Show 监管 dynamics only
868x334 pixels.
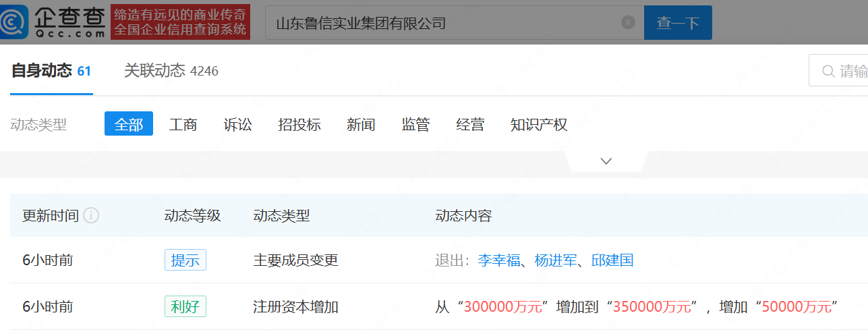tap(415, 124)
